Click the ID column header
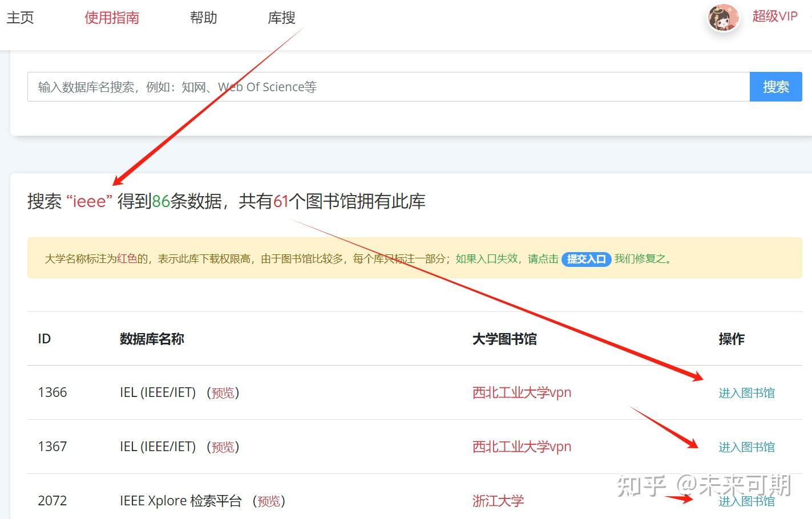 pos(43,338)
